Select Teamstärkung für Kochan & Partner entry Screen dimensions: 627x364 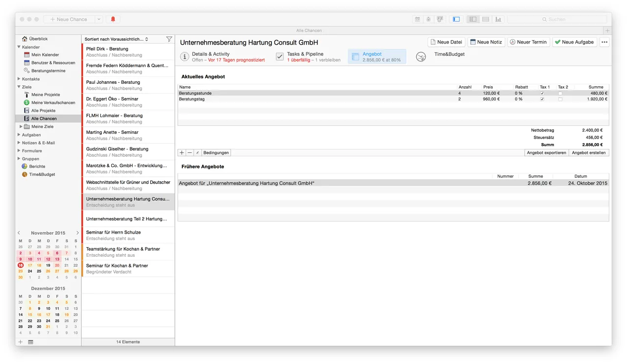128,252
